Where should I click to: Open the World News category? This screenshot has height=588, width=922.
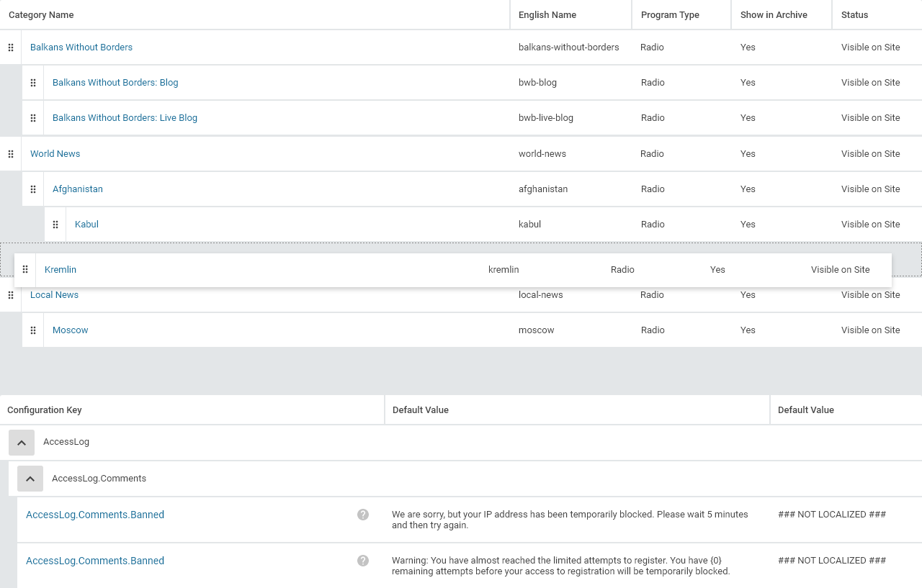[x=55, y=154]
